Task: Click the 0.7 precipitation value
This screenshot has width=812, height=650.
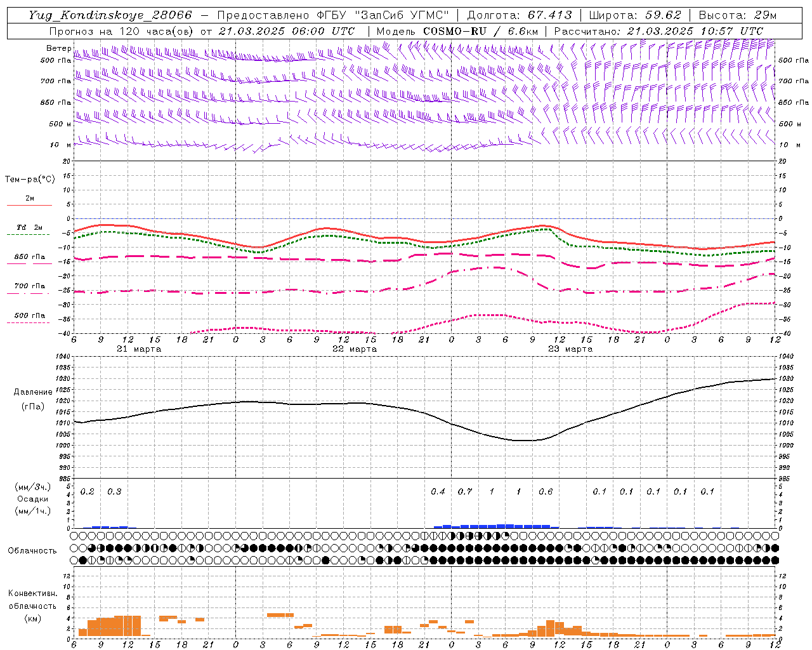Action: (465, 492)
